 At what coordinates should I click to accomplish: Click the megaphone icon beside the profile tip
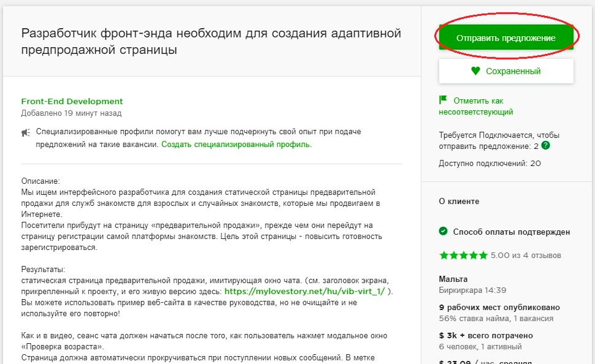point(26,132)
